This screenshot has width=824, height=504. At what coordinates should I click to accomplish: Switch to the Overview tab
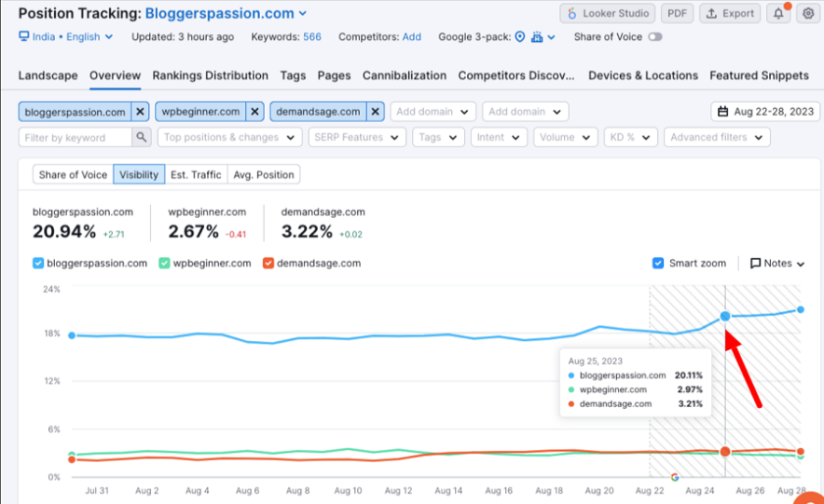pyautogui.click(x=115, y=75)
